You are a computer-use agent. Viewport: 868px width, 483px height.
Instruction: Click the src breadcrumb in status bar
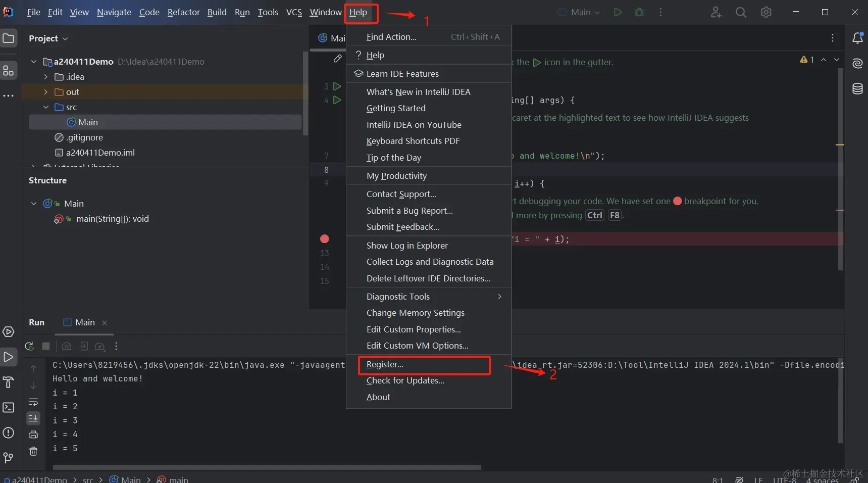tap(88, 479)
